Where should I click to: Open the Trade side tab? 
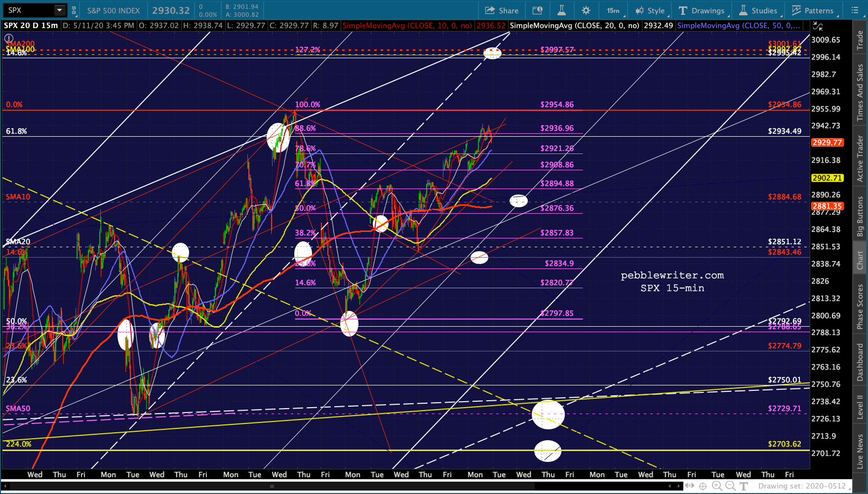pos(860,39)
